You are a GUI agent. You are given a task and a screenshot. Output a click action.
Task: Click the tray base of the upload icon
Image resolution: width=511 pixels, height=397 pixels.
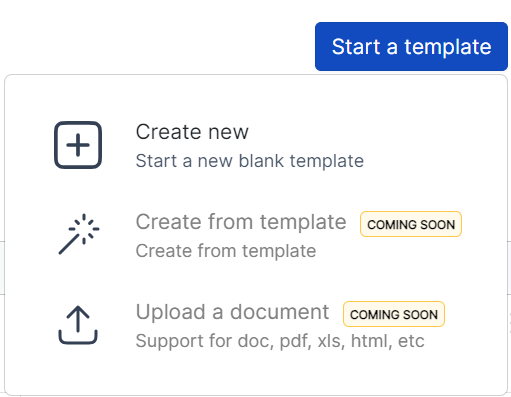(78, 337)
